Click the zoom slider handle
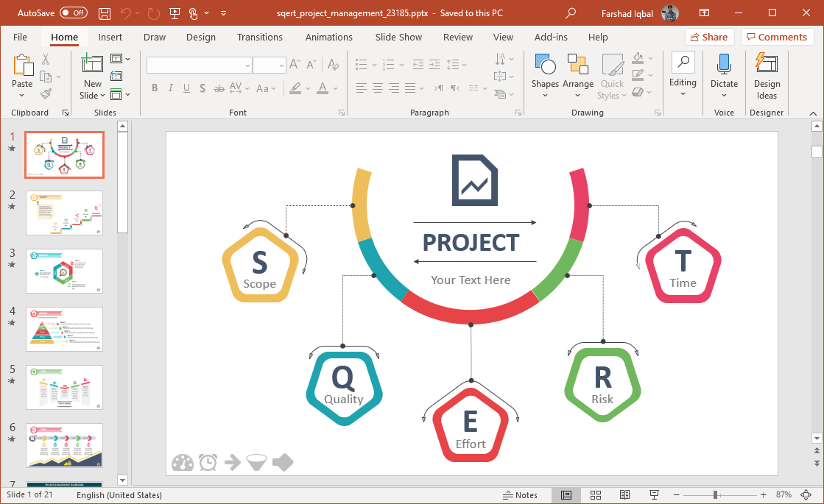Screen dimensions: 824x504 pos(714,495)
